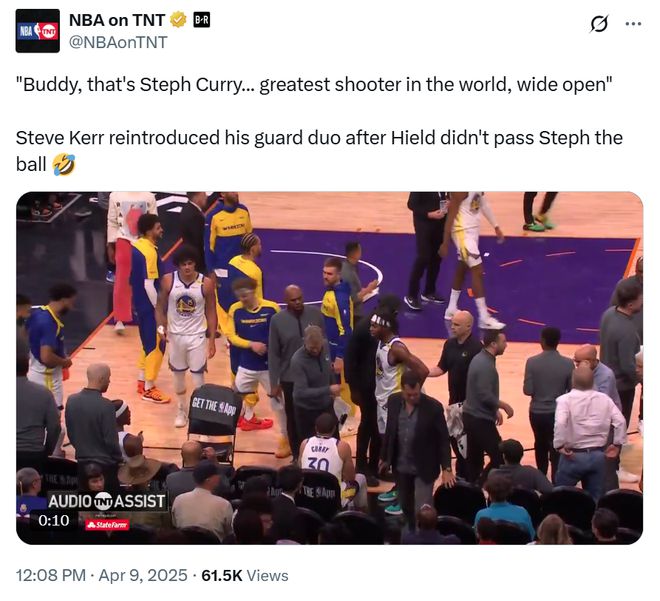Open the three-dot more options menu
Screen dimensions: 660x601
633,24
